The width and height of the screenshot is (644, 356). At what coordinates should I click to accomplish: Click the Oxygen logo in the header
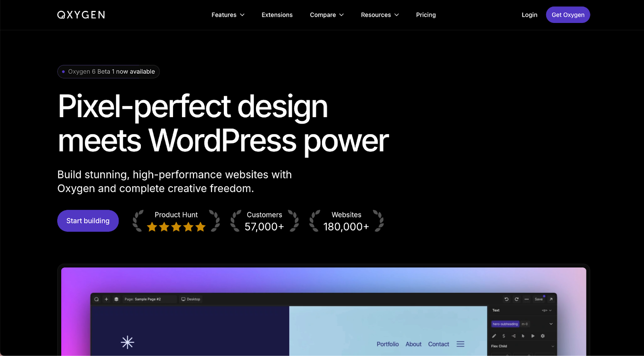[x=81, y=15]
